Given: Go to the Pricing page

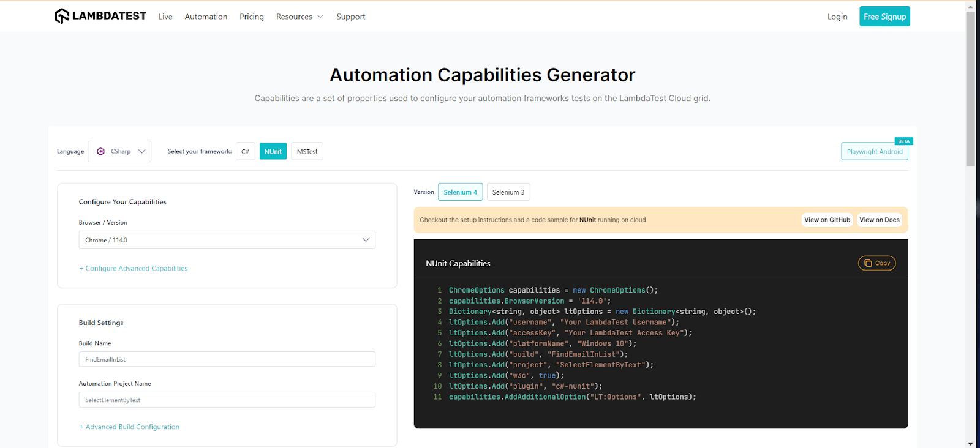Looking at the screenshot, I should tap(252, 17).
